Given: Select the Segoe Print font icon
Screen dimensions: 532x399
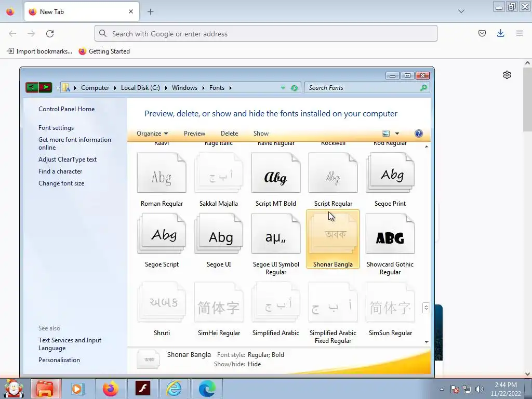Looking at the screenshot, I should (x=390, y=173).
